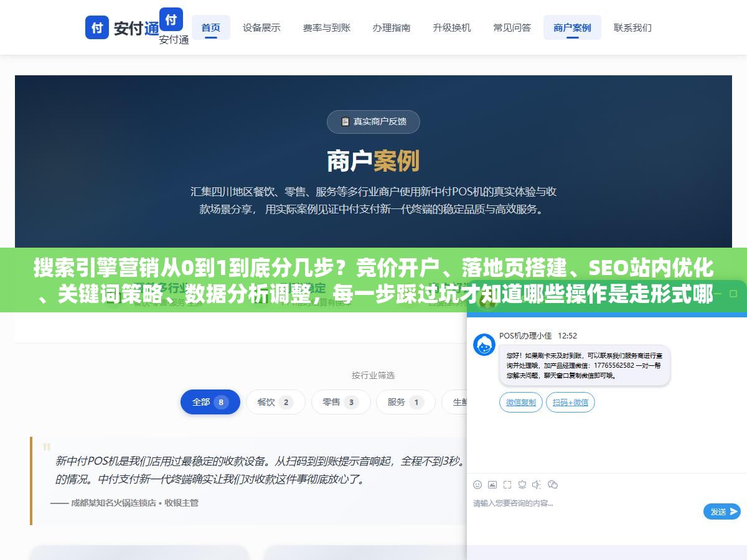This screenshot has height=560, width=747.
Task: Click the chat agent name POS机办理小佳
Action: (x=525, y=335)
